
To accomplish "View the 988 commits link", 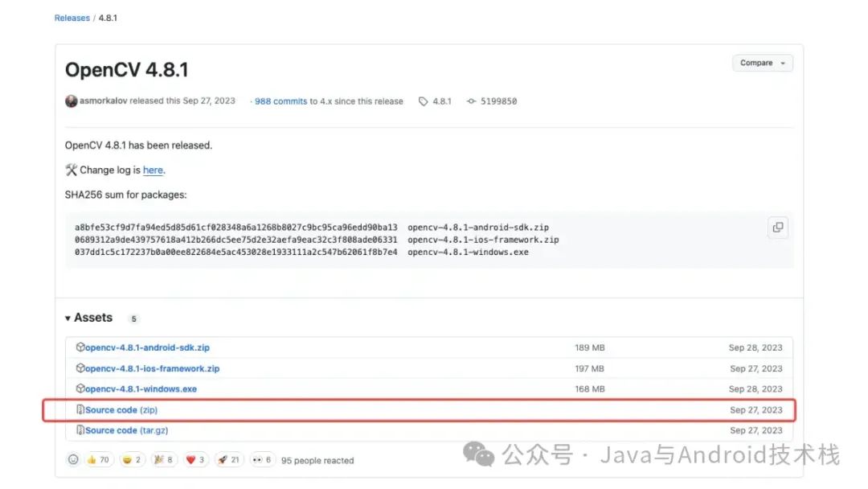I will (x=280, y=101).
